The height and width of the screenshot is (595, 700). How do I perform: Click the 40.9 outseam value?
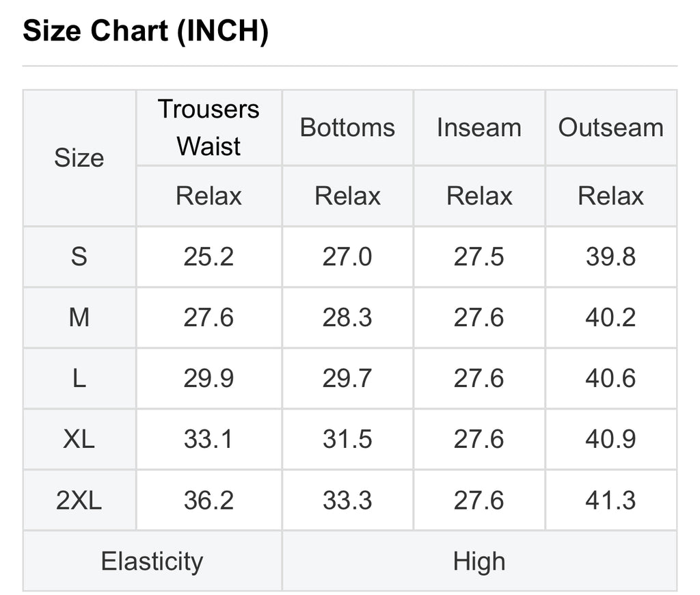point(610,439)
